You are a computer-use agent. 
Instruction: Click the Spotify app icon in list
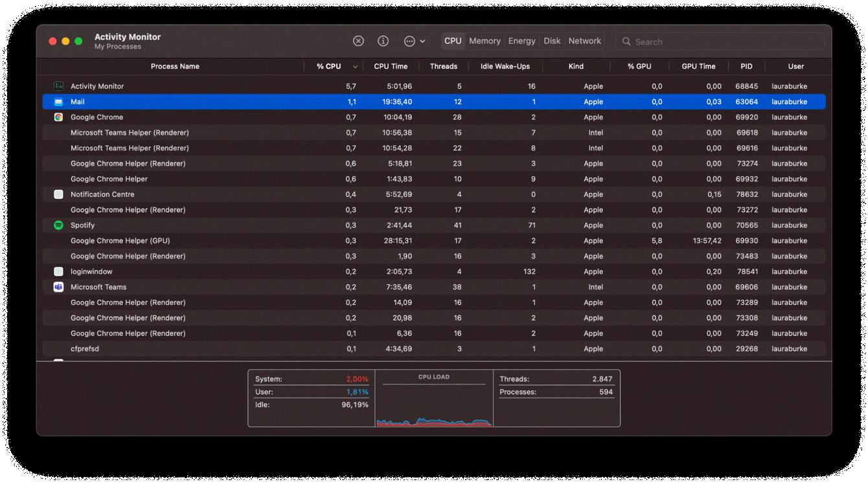(x=58, y=225)
